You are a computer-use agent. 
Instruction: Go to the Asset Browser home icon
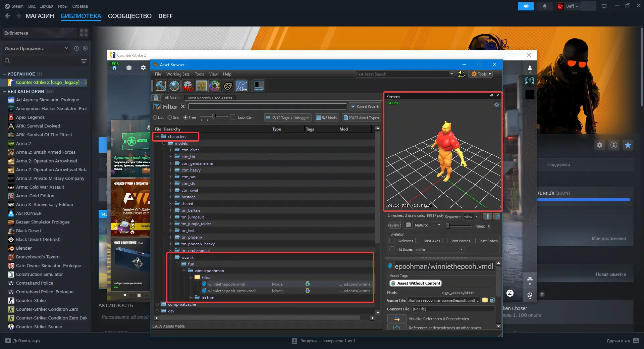[156, 97]
